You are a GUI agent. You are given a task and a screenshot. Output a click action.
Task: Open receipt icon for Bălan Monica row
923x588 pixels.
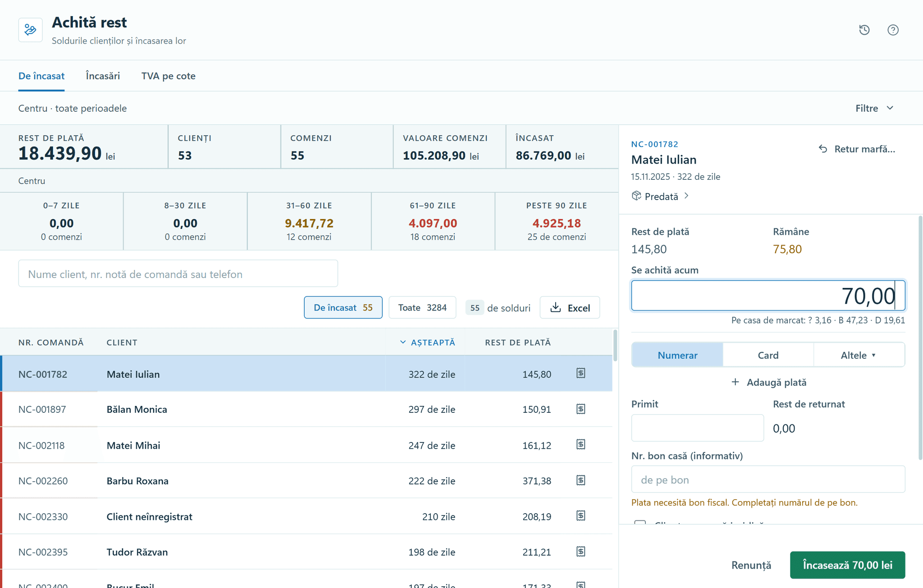[580, 409]
